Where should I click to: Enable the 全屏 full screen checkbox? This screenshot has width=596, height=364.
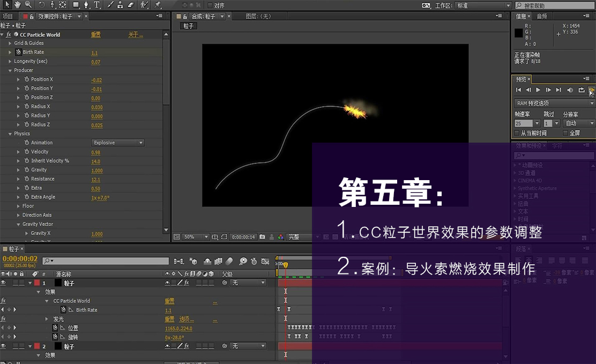click(565, 133)
